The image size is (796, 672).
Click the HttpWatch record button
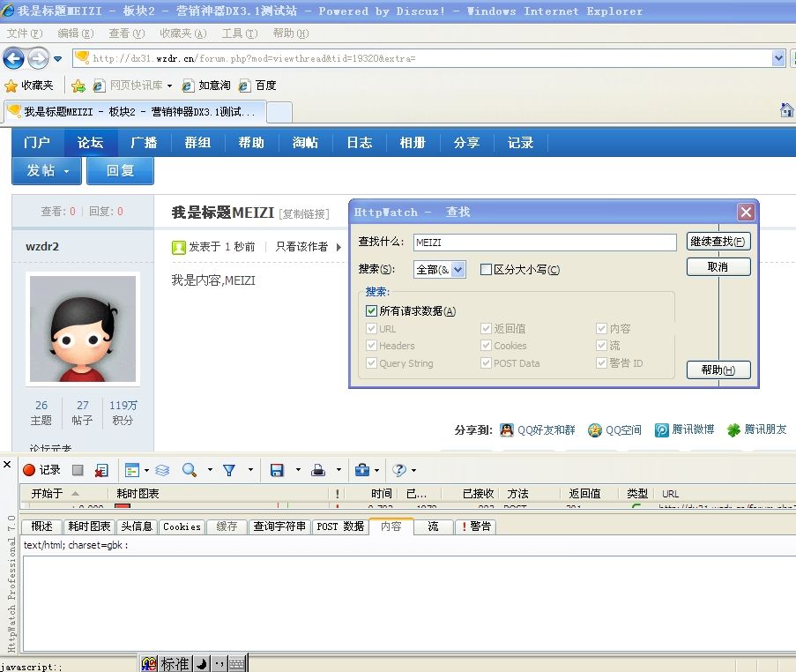[x=41, y=470]
